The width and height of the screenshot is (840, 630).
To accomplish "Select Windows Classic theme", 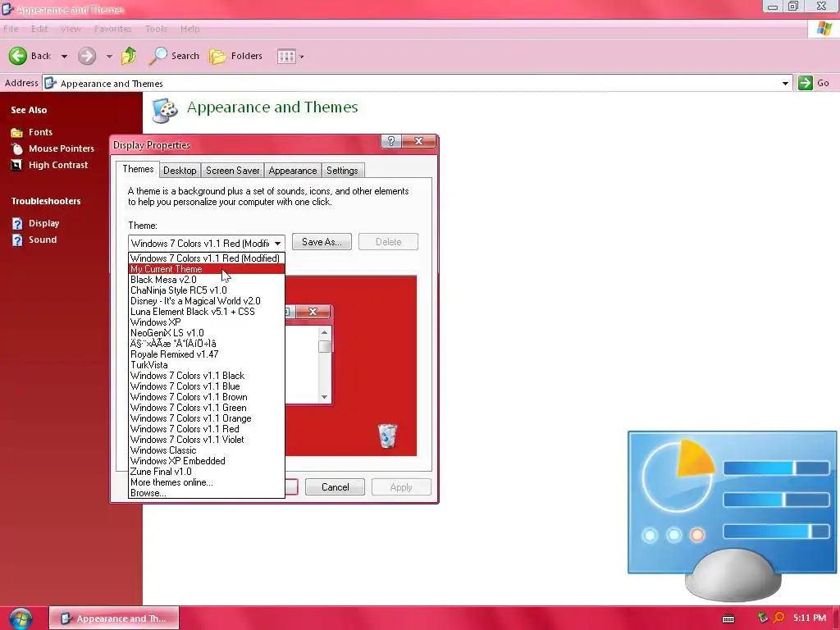I will (x=207, y=450).
